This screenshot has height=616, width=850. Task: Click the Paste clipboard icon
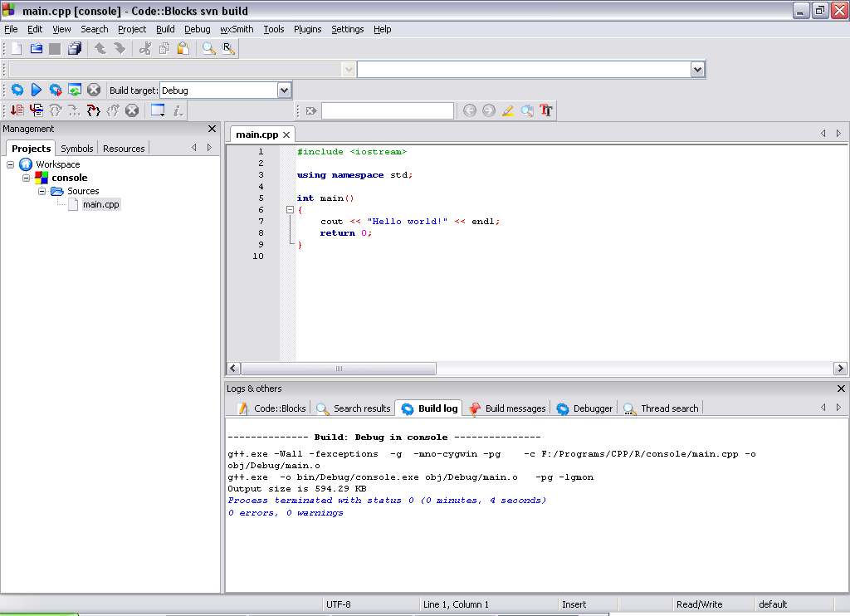[x=183, y=49]
